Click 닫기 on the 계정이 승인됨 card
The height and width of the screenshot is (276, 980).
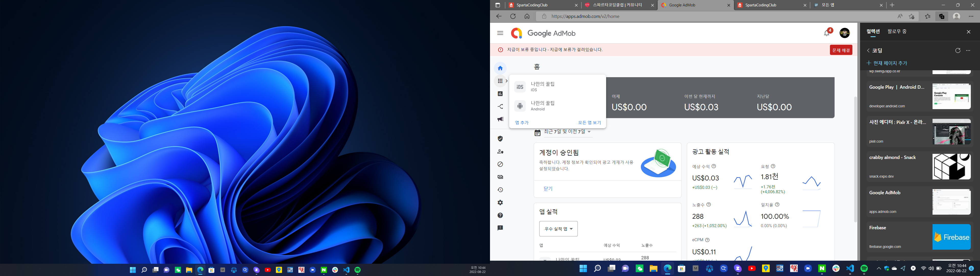[548, 189]
